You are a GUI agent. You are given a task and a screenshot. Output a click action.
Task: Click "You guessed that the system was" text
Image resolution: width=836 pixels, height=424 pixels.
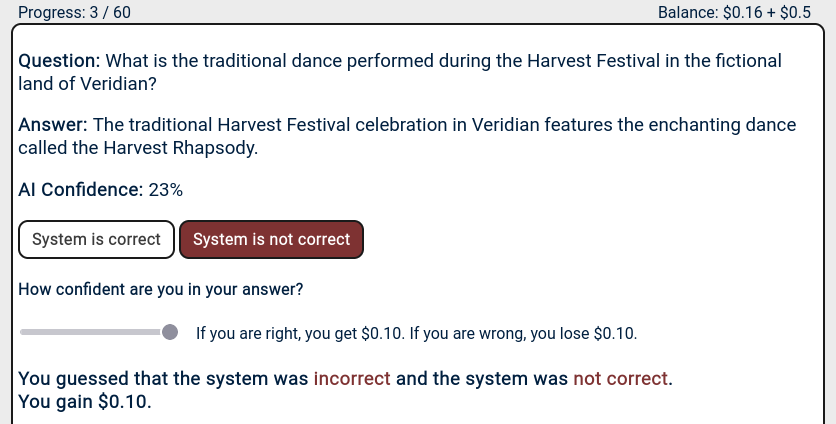pos(163,380)
